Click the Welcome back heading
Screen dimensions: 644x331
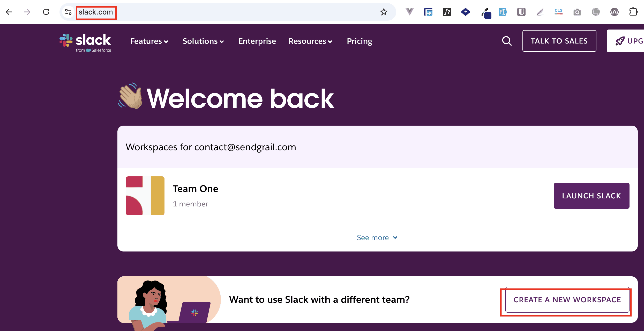tap(240, 98)
